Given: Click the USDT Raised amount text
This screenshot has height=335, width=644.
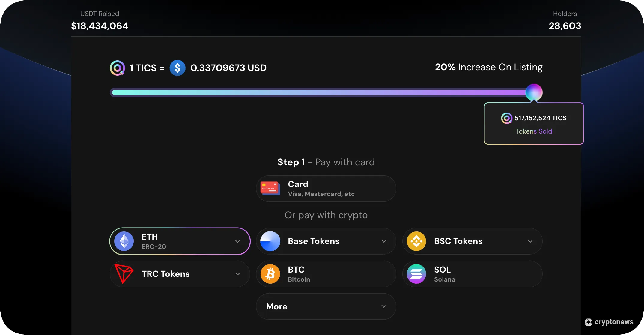Looking at the screenshot, I should (x=100, y=26).
